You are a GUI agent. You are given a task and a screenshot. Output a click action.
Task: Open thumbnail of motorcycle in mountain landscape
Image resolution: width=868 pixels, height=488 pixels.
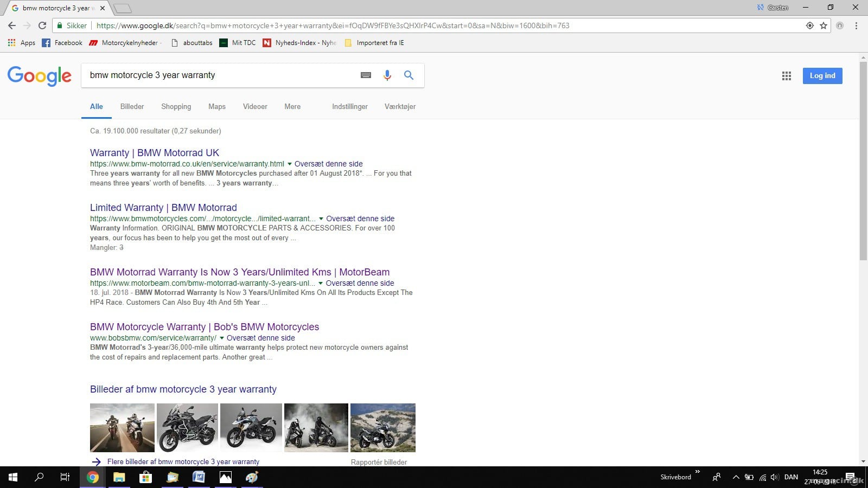click(383, 428)
